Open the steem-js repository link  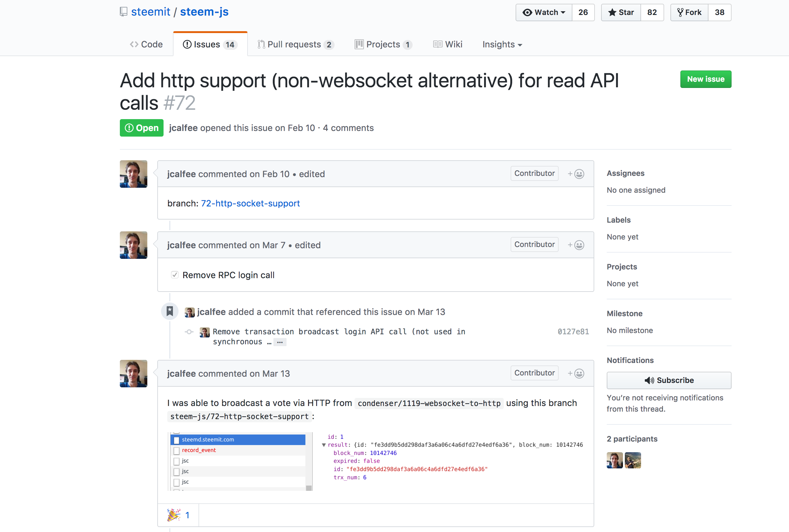[x=204, y=12]
